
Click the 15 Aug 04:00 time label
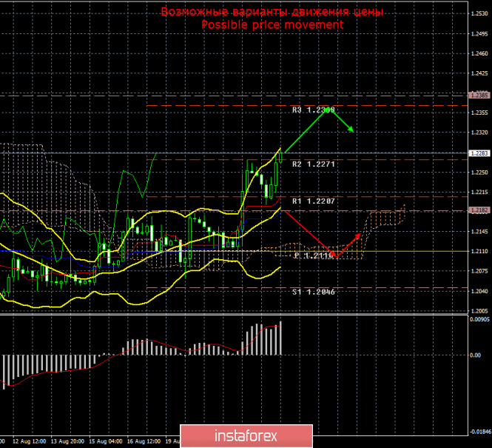[106, 441]
